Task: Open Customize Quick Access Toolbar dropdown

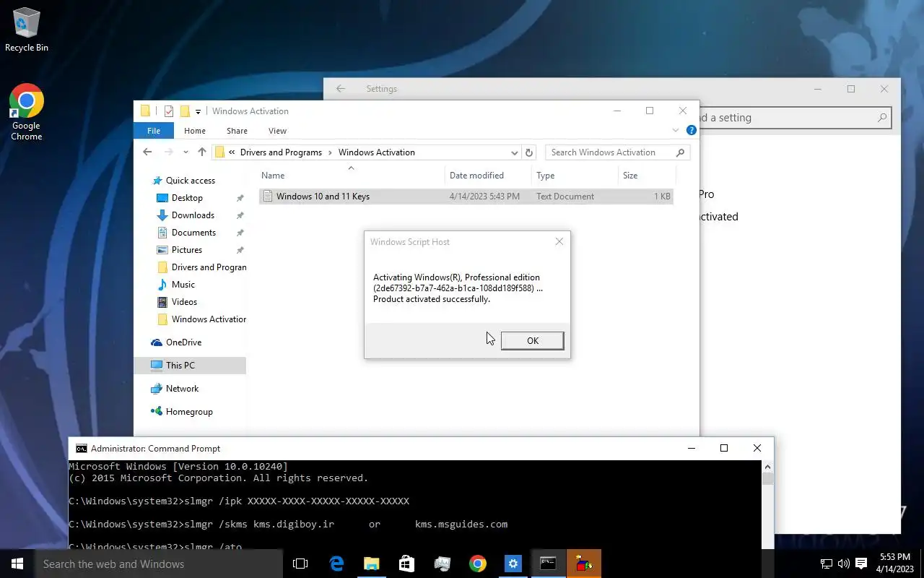Action: (x=198, y=112)
